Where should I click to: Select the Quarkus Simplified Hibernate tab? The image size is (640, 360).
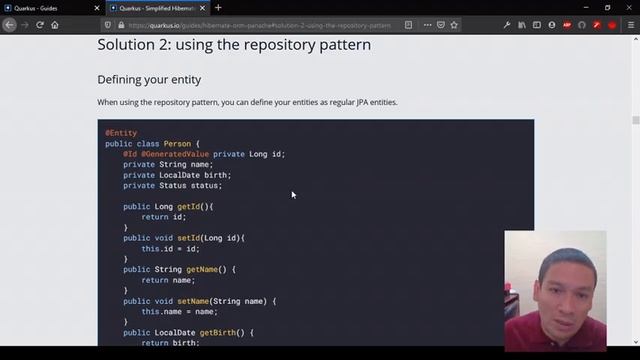(x=158, y=8)
